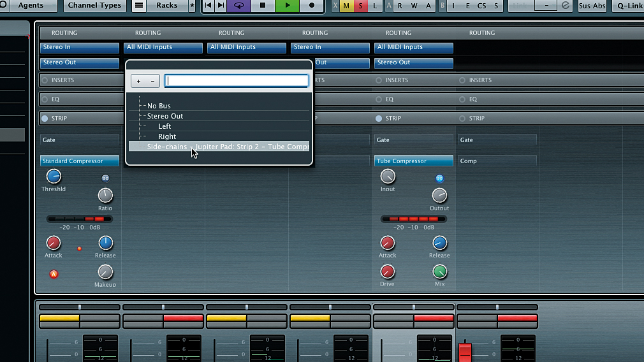
Task: Click the routing search text field
Action: (x=237, y=81)
